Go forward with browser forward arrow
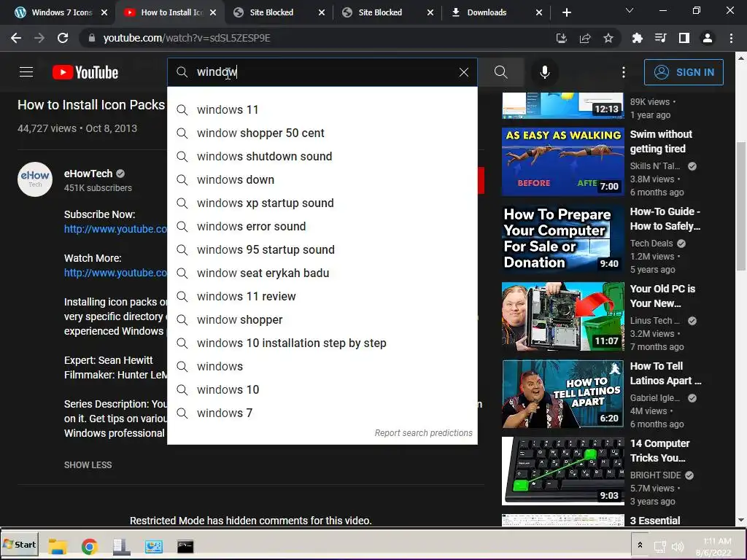Screen dimensions: 747x560 (39, 38)
